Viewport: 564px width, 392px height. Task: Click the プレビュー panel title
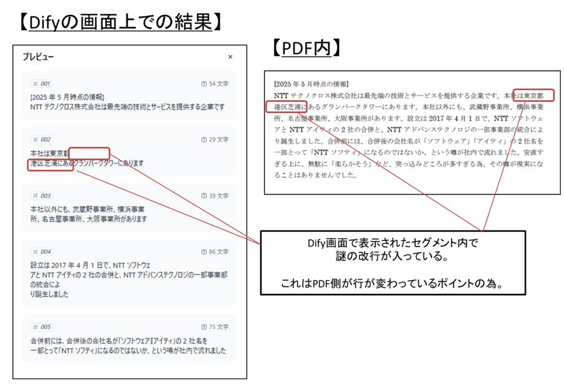[x=38, y=57]
